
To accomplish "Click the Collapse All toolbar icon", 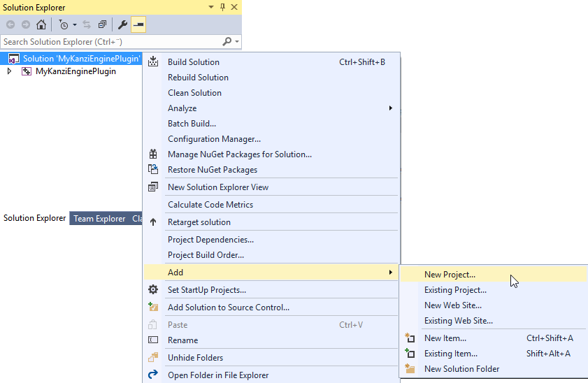I will (x=102, y=24).
